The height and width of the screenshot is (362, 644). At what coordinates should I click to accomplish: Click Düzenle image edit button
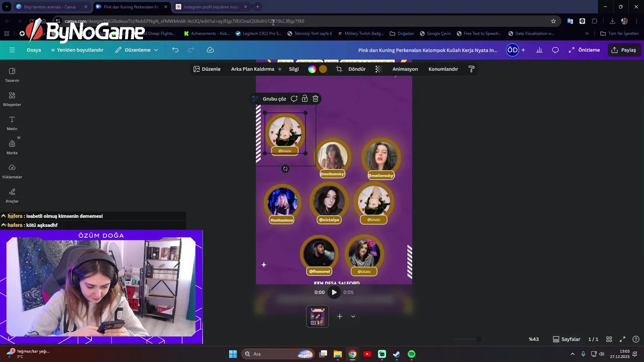tap(207, 69)
